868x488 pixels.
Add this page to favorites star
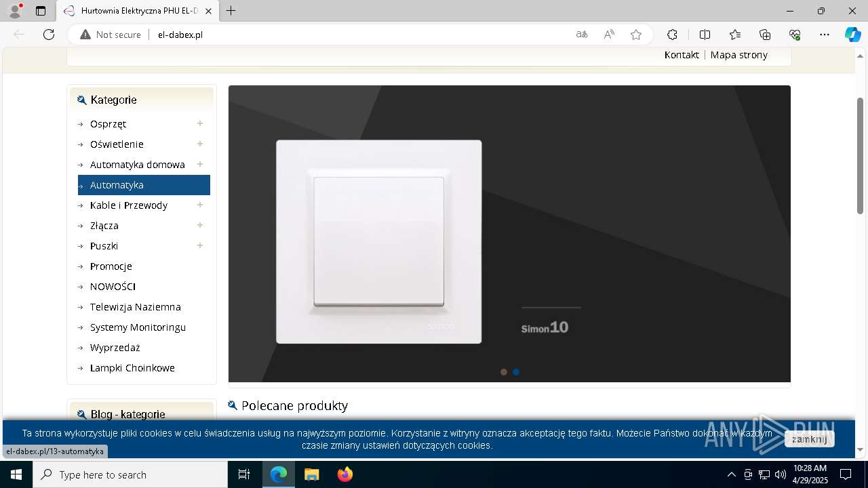coord(636,35)
